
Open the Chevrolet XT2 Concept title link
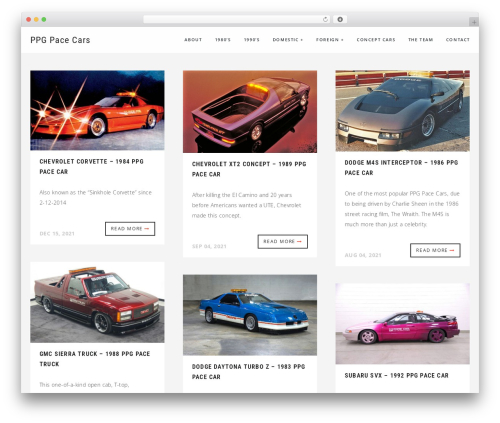coord(249,169)
